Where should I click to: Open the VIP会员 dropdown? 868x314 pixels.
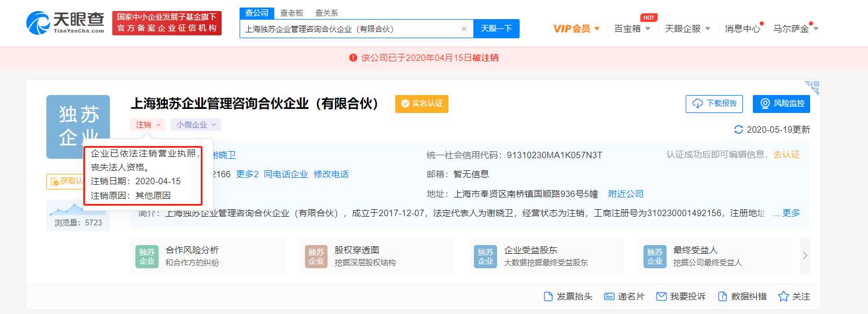coord(576,28)
